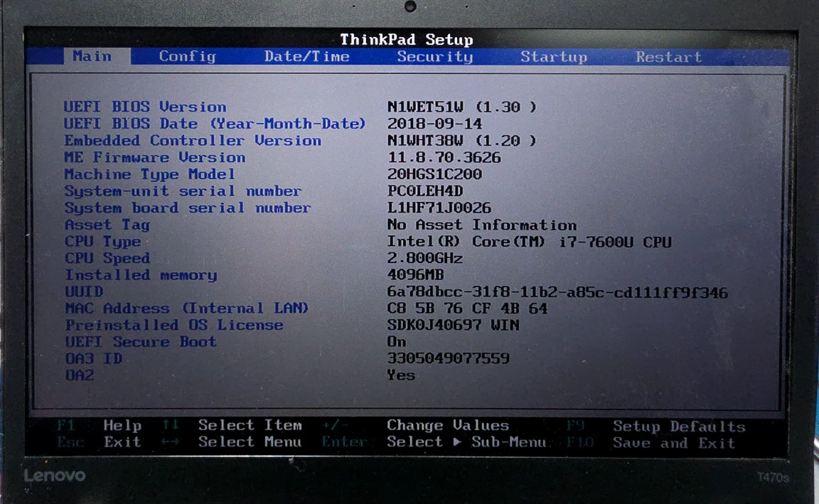Viewport: 819px width, 504px height.
Task: Click the Asset Tag label
Action: [107, 225]
